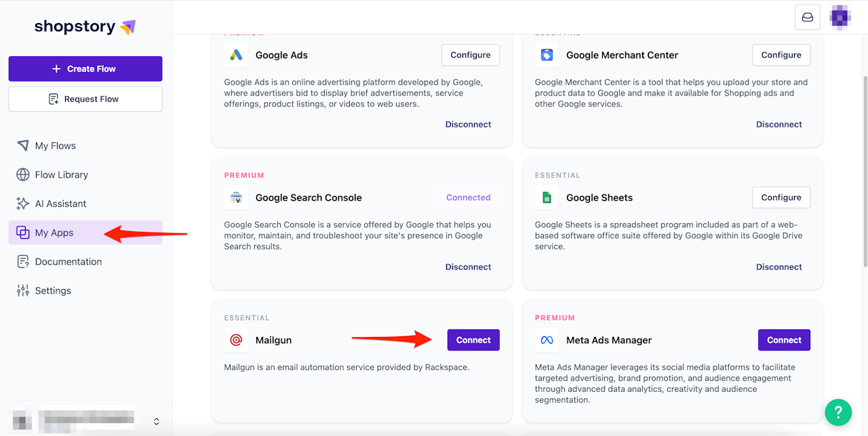Viewport: 868px width, 436px height.
Task: Connect the Mailgun app
Action: coord(473,340)
